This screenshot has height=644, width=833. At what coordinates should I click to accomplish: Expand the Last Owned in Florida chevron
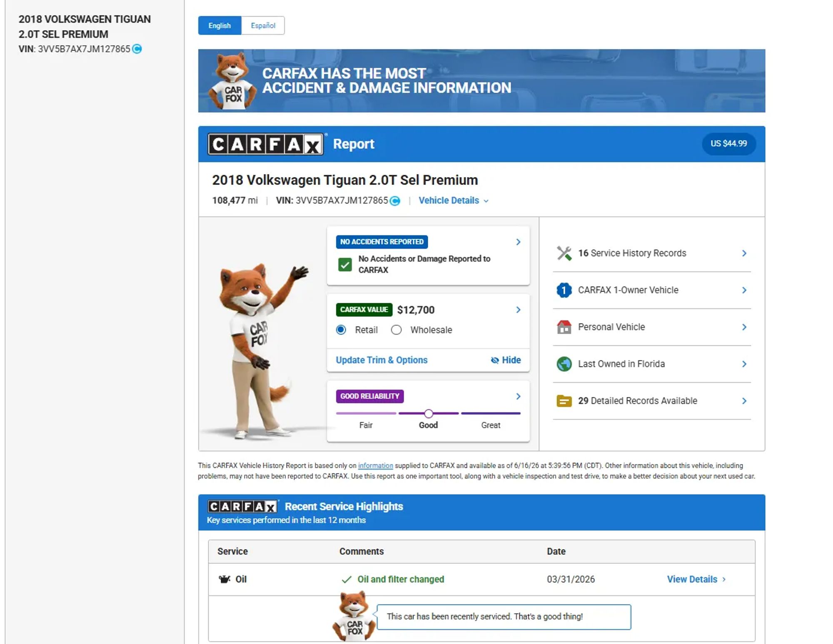[744, 364]
